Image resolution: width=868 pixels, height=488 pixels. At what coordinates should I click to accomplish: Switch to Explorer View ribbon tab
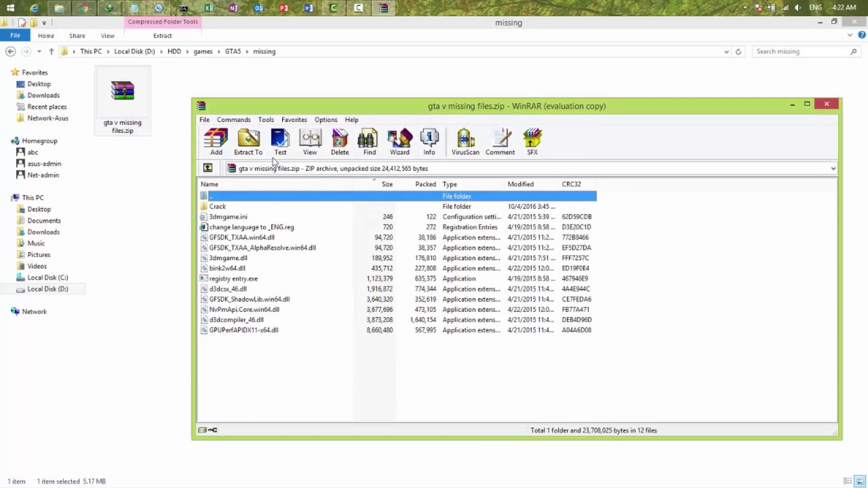pos(107,35)
